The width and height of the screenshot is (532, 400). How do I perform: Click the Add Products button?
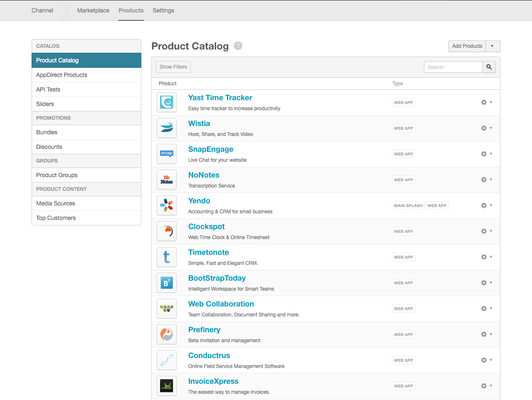click(467, 46)
